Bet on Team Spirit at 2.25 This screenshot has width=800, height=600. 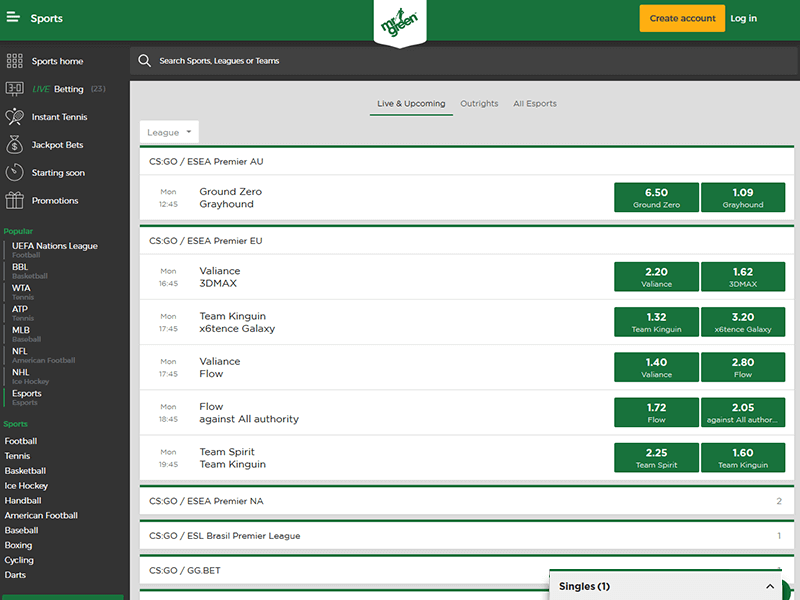[656, 457]
